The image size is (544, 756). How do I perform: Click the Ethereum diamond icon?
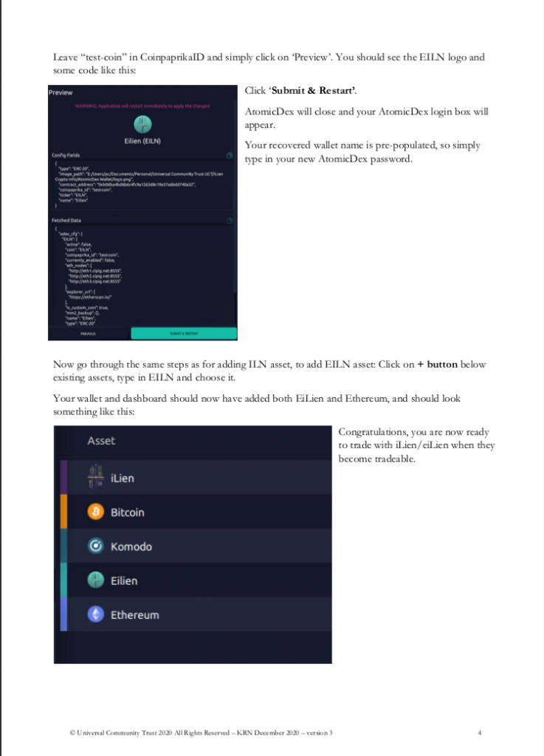96,614
